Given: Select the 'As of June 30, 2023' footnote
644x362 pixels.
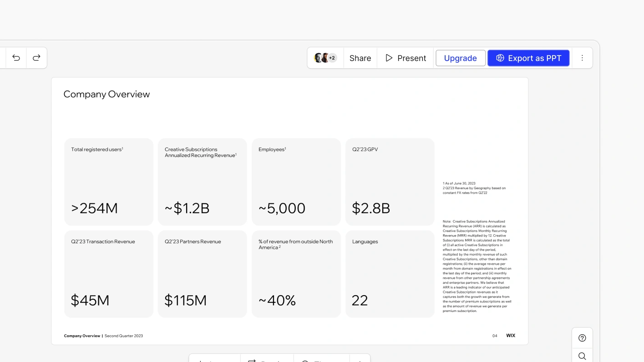Looking at the screenshot, I should coord(459,183).
